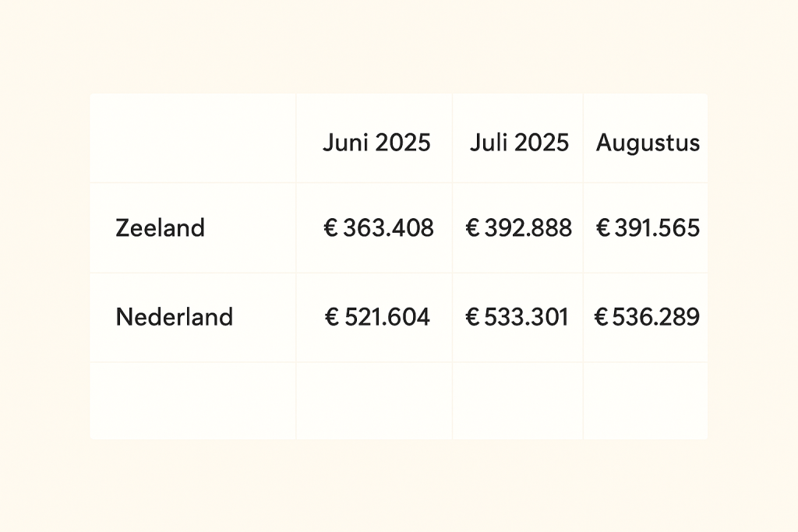Select the empty bottom cell under Augustus

point(645,400)
